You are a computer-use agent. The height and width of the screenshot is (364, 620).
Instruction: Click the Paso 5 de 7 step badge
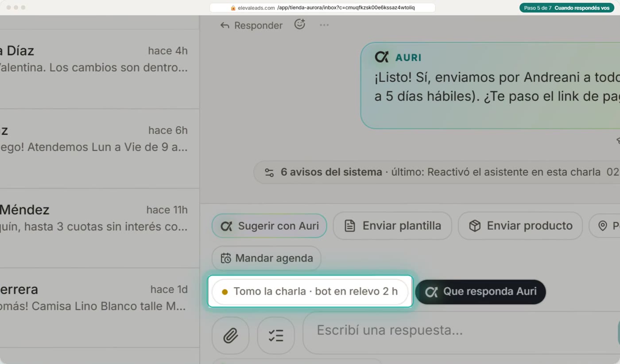(x=567, y=8)
